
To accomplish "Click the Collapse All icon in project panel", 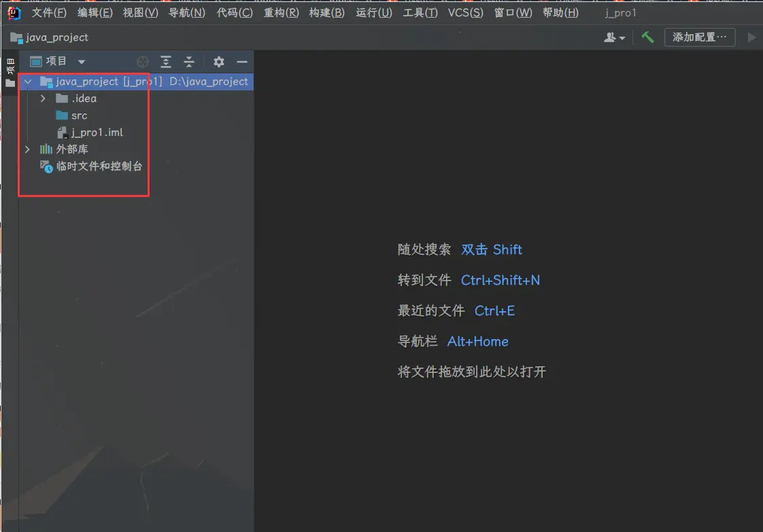I will 189,62.
